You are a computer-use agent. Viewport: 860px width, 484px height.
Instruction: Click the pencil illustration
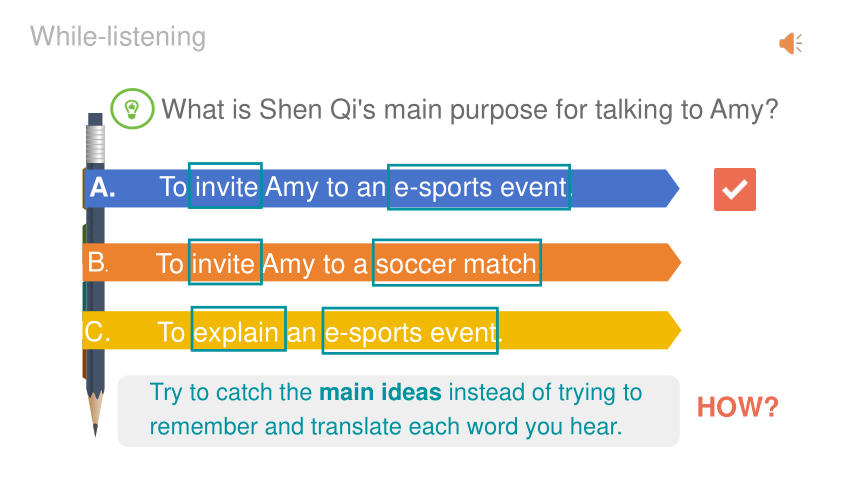coord(95,274)
